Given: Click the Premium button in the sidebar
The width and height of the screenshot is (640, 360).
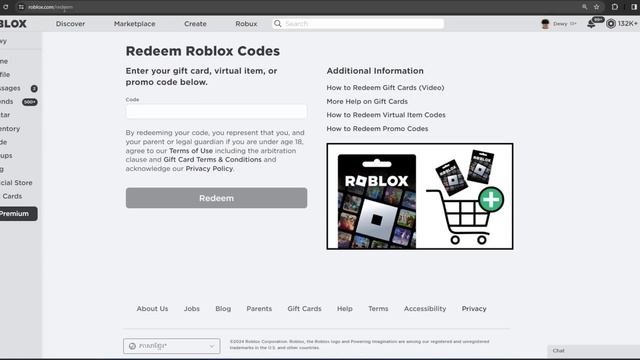Looking at the screenshot, I should click(x=18, y=213).
